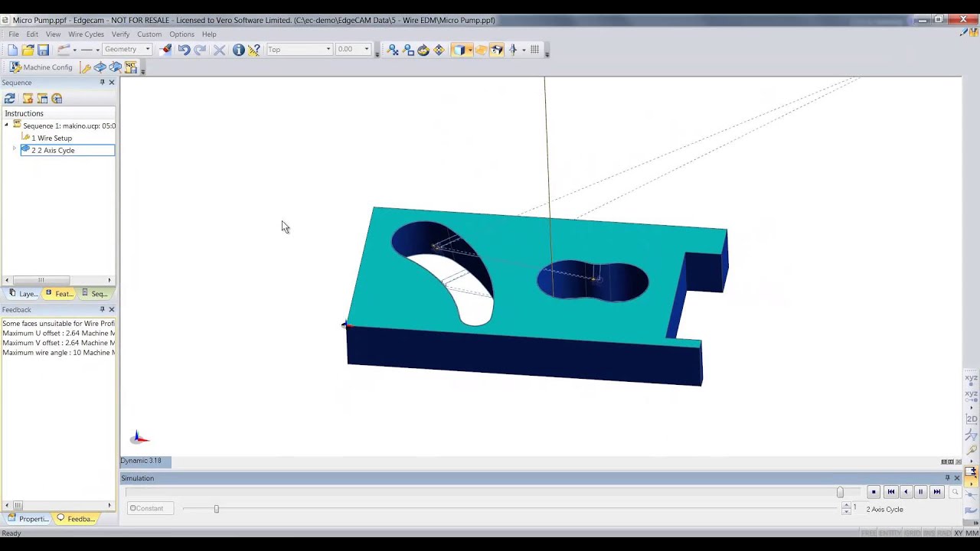Open the File menu
Screen dimensions: 980x551
14,34
